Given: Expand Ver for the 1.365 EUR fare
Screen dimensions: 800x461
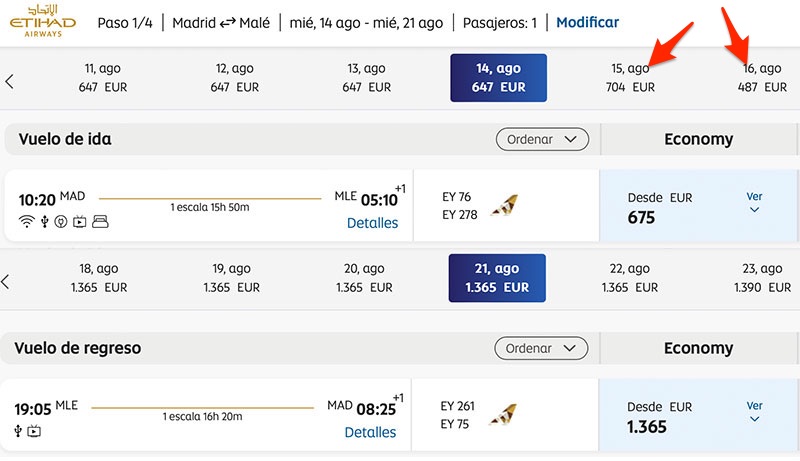Looking at the screenshot, I should click(x=754, y=412).
